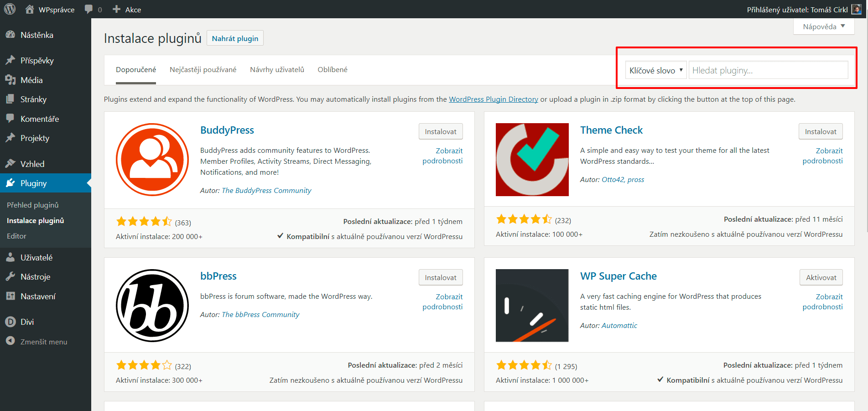Image resolution: width=868 pixels, height=411 pixels.
Task: Click the bbPress plugin logo
Action: tap(152, 306)
